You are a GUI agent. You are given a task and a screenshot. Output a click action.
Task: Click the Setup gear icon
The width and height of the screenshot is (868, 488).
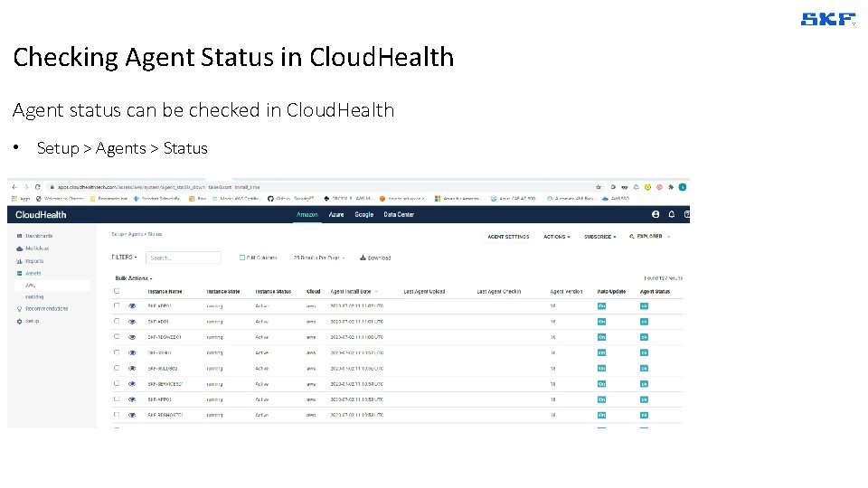pos(19,321)
